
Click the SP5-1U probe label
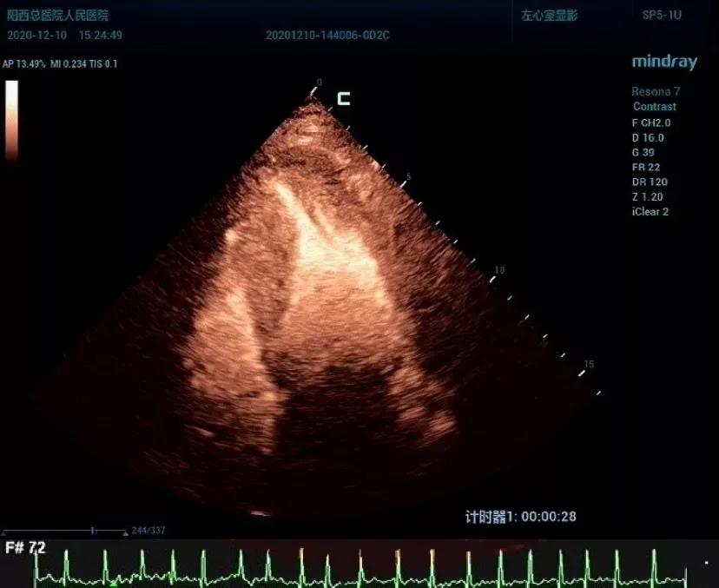click(662, 16)
